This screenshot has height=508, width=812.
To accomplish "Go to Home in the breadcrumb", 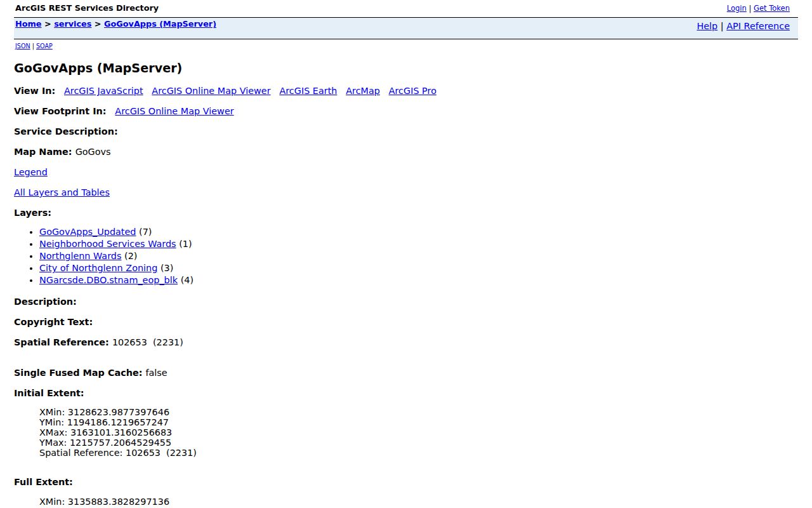I will 29,24.
